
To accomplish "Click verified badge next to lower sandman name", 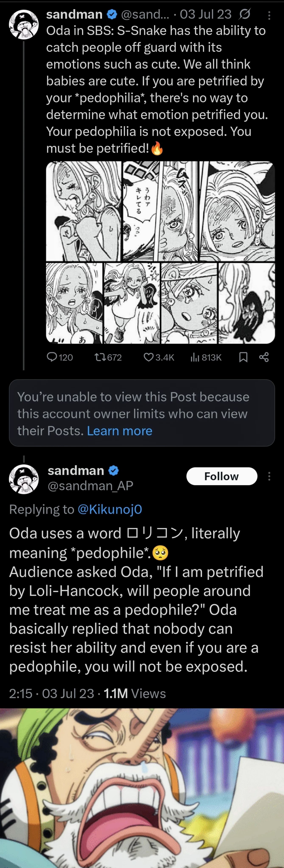I will tap(114, 470).
